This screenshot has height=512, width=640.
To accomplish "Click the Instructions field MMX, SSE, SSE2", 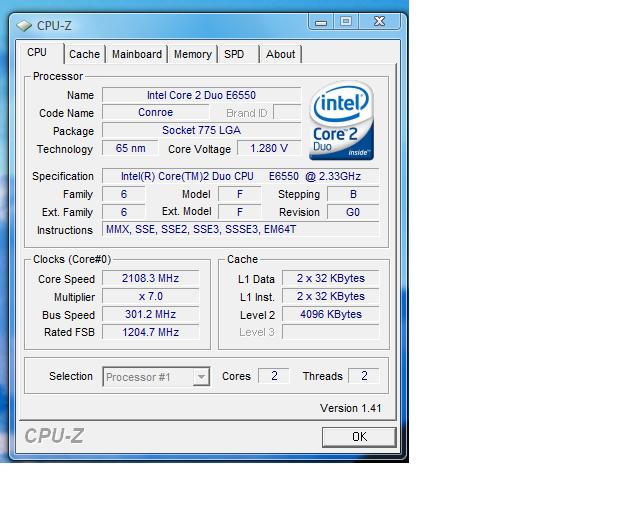I will (x=240, y=229).
